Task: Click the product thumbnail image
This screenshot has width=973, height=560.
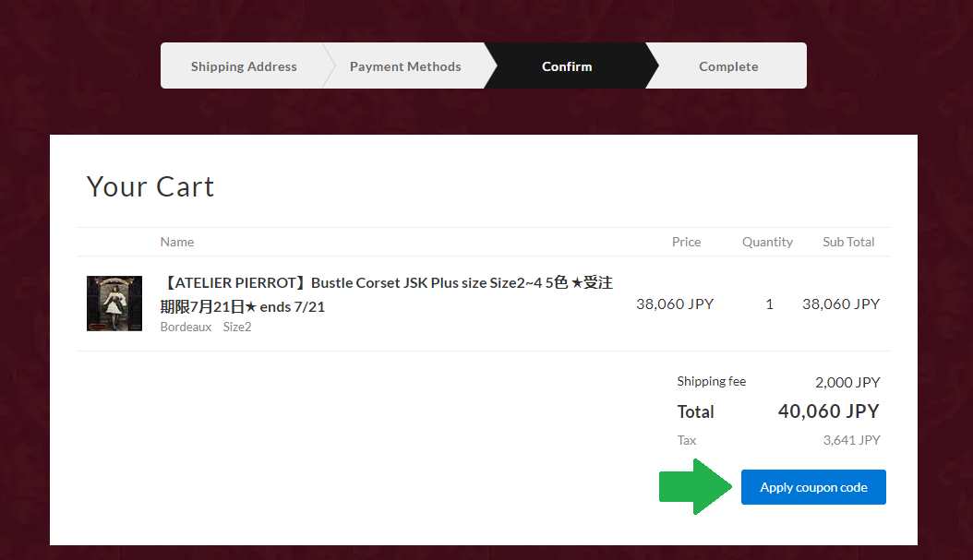Action: [114, 304]
